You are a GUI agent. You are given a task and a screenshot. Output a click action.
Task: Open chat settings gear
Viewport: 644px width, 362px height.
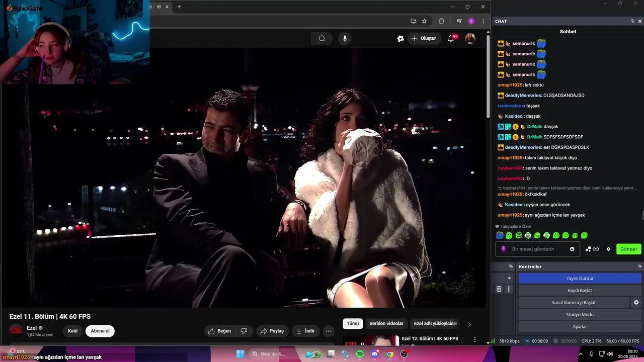608,249
